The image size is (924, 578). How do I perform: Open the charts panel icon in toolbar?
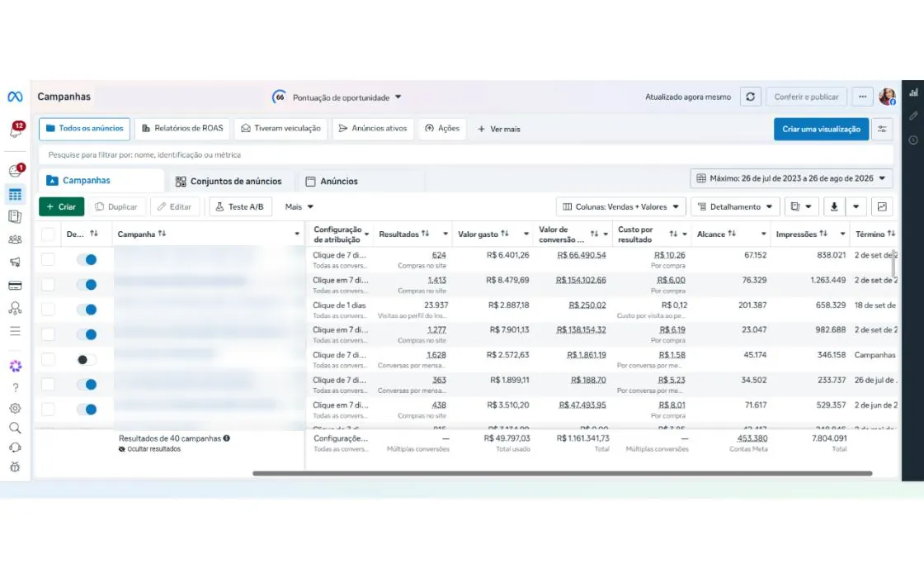point(882,206)
